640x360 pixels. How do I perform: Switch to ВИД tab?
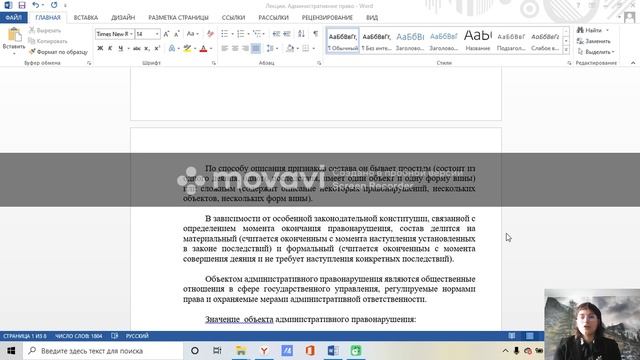click(x=372, y=18)
